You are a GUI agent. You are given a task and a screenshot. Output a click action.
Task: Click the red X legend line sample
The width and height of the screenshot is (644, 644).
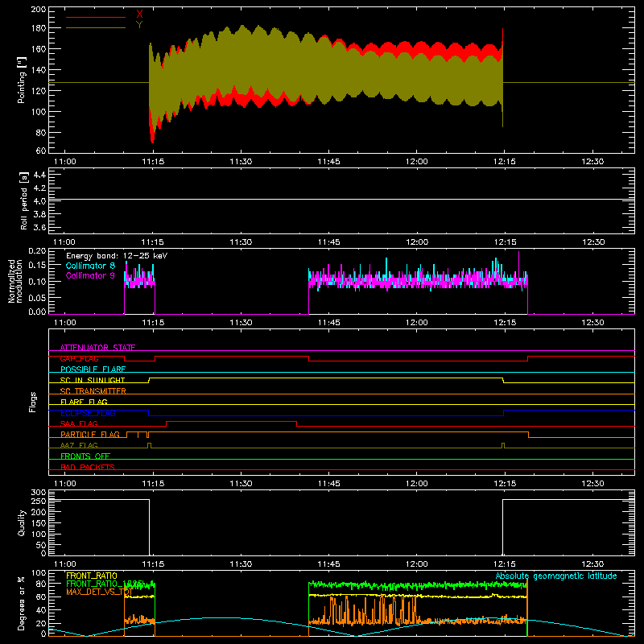(96, 17)
